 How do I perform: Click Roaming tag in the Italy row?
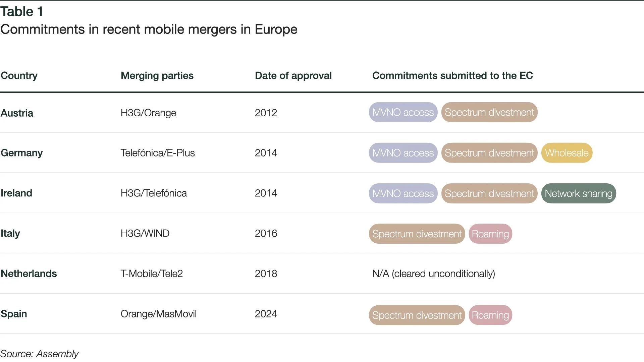pyautogui.click(x=490, y=234)
